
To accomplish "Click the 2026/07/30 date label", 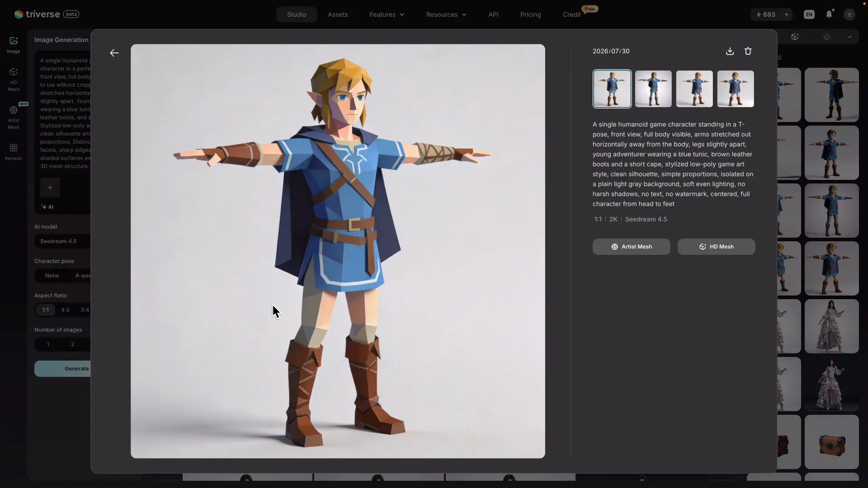I will [x=611, y=52].
